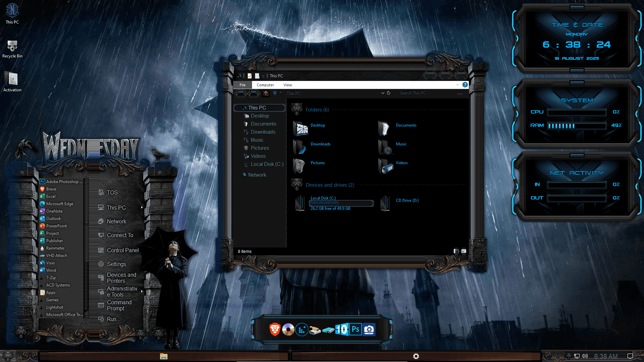This screenshot has height=362, width=644.
Task: Select Downloads in navigation pane
Action: click(x=263, y=132)
